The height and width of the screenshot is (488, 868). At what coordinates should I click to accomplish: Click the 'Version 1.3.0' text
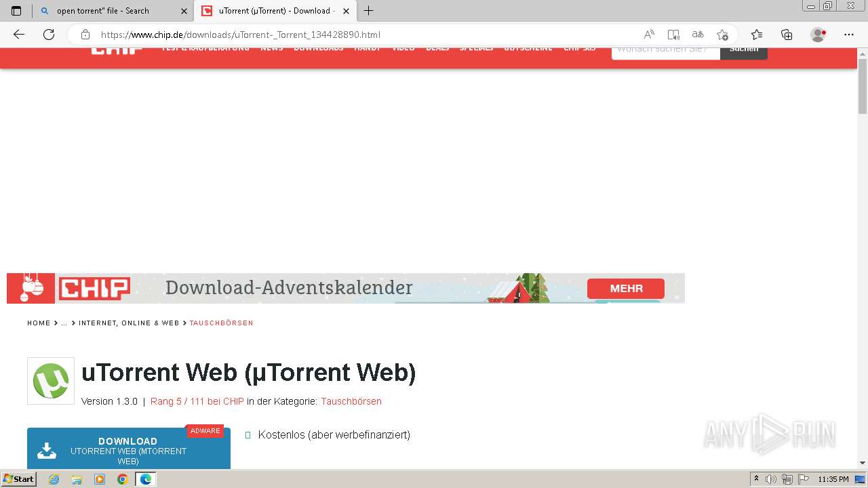(109, 401)
